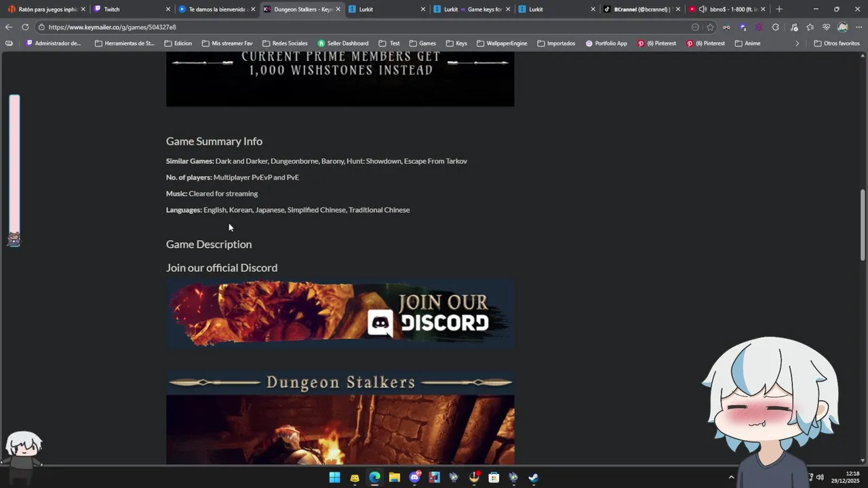868x488 pixels.
Task: Open Microsoft Edge from taskbar
Action: coord(374,477)
